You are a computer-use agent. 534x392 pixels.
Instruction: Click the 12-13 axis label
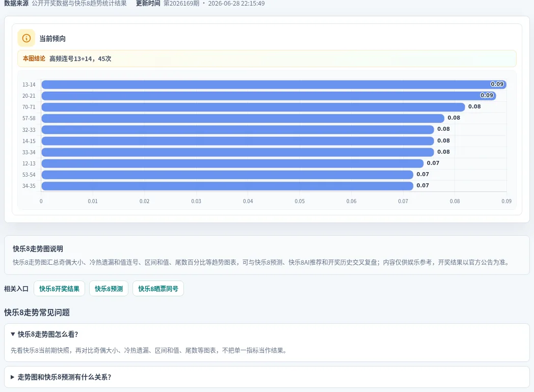click(x=29, y=163)
